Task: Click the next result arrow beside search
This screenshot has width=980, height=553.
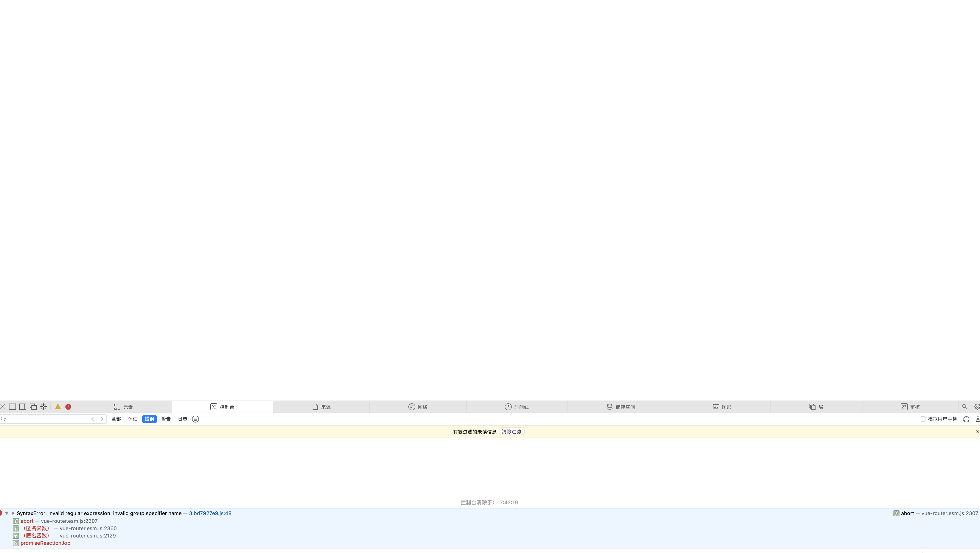Action: (x=102, y=419)
